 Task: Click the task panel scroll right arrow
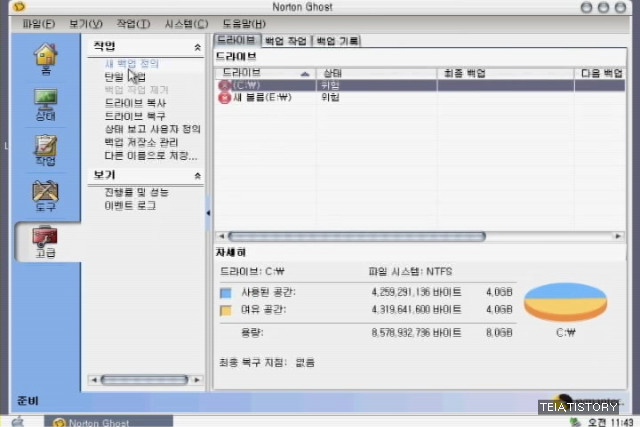click(197, 380)
